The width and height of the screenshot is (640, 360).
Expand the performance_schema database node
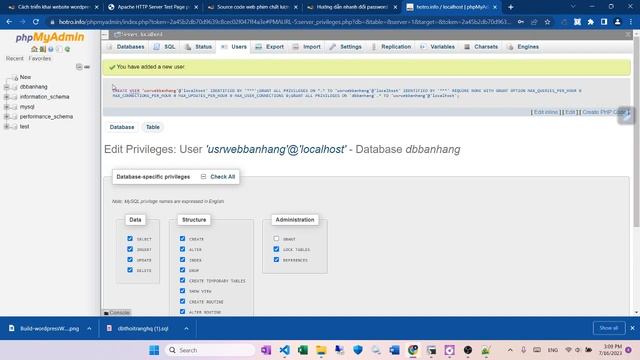[x=7, y=117]
